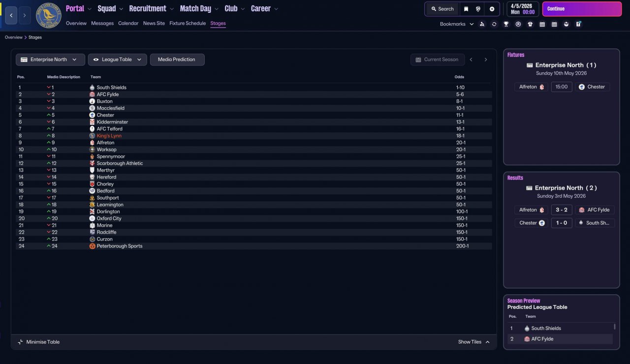
Task: Click the Odds column header
Action: [x=459, y=77]
